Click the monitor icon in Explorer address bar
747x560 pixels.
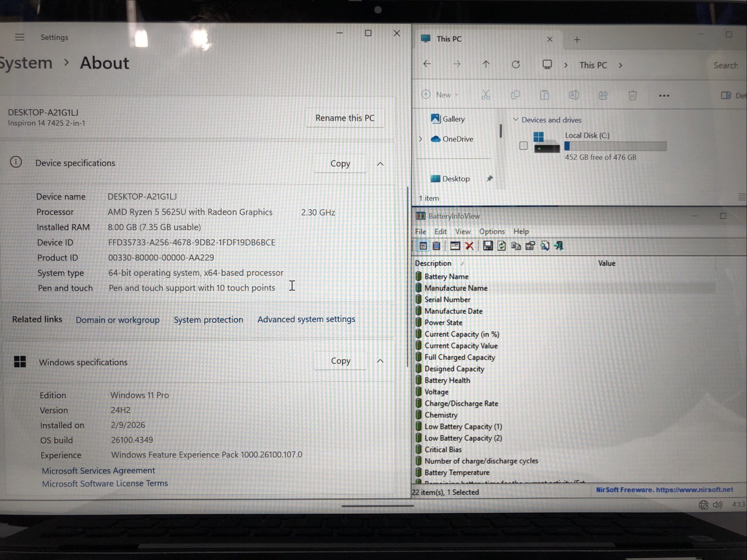point(547,64)
